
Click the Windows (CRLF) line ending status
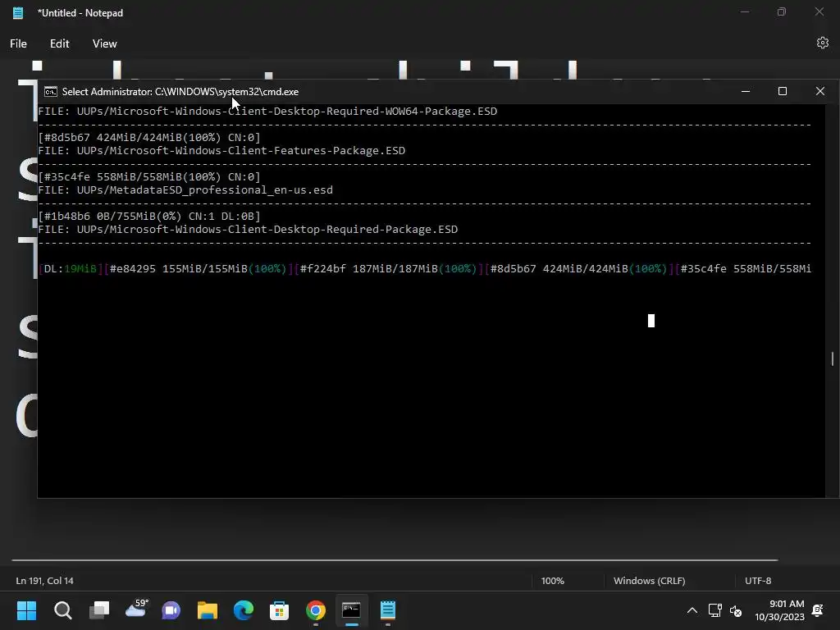coord(650,581)
